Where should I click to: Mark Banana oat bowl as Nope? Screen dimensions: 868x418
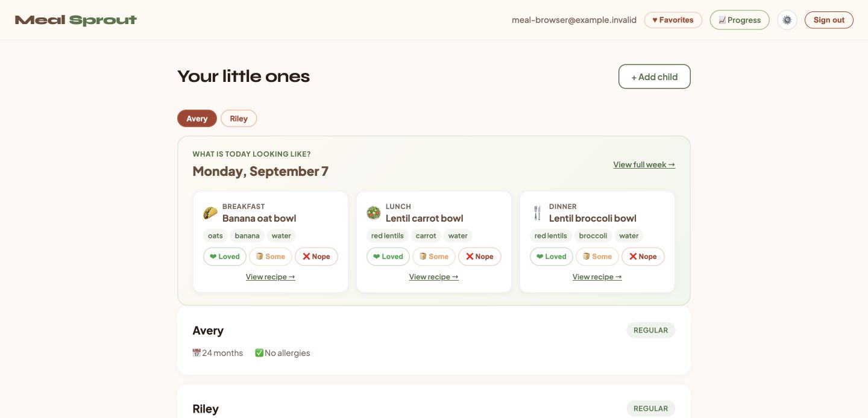pos(316,257)
